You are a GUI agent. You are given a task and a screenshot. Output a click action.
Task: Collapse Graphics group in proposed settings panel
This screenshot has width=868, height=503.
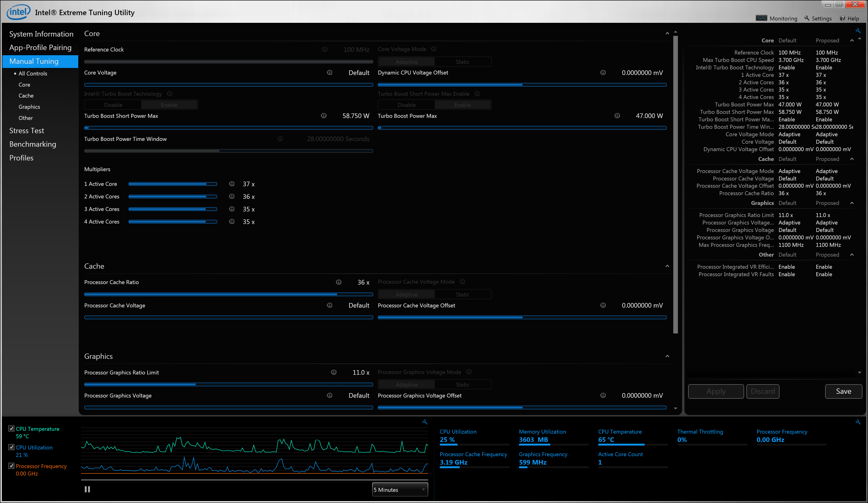(852, 203)
